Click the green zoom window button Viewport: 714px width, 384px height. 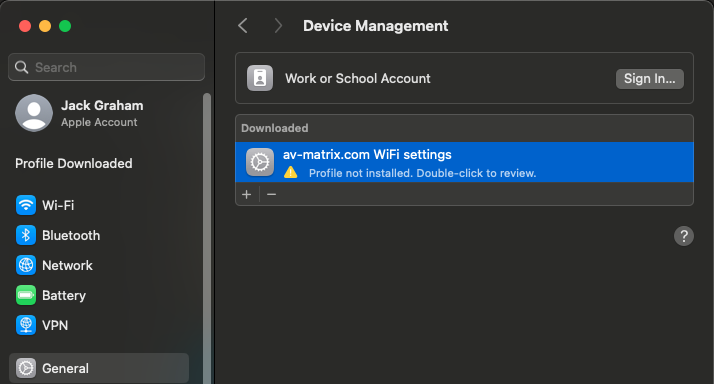[65, 26]
